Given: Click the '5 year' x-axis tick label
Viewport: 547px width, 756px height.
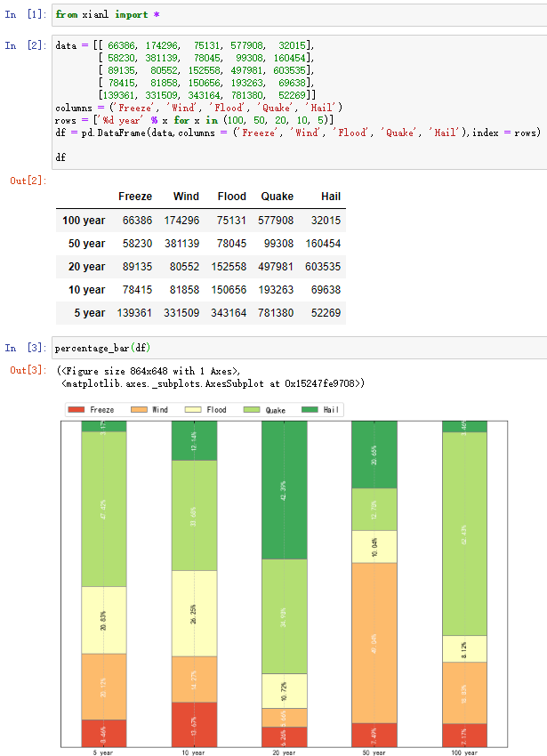Looking at the screenshot, I should click(103, 752).
